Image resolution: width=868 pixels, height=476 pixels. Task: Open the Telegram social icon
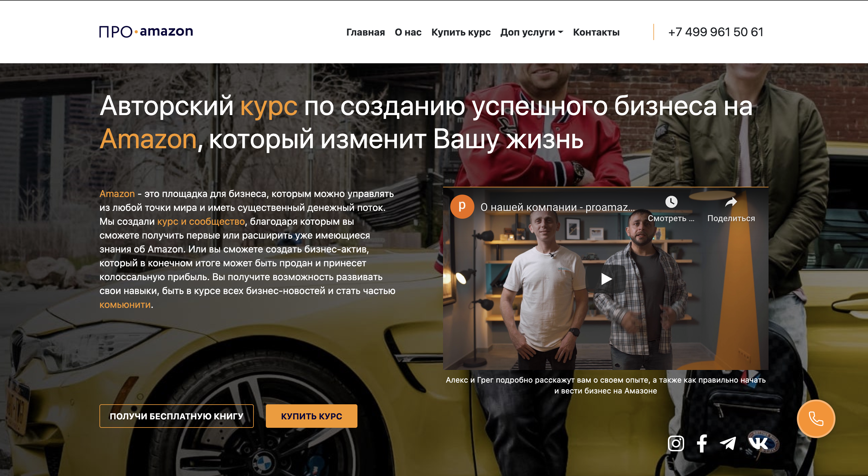click(x=728, y=443)
